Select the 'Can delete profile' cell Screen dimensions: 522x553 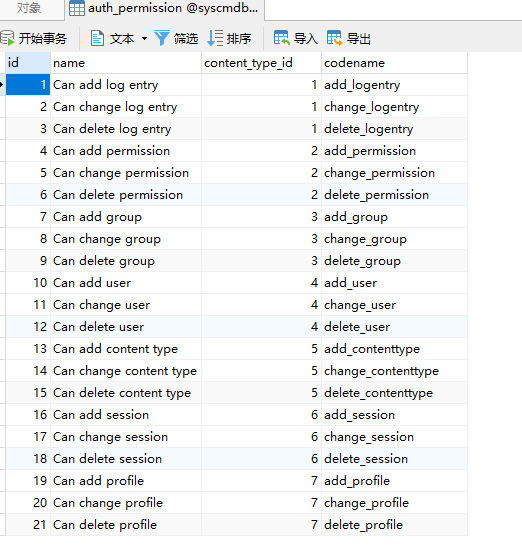[126, 524]
